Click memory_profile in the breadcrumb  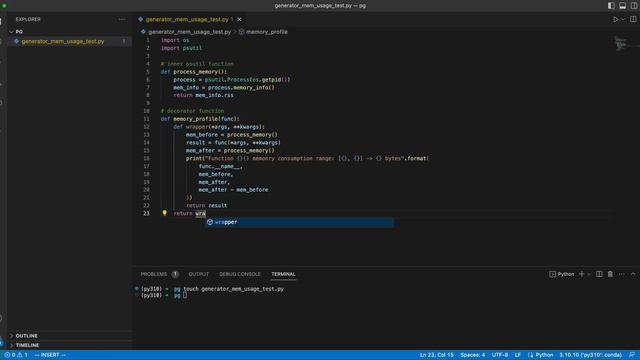pyautogui.click(x=267, y=32)
